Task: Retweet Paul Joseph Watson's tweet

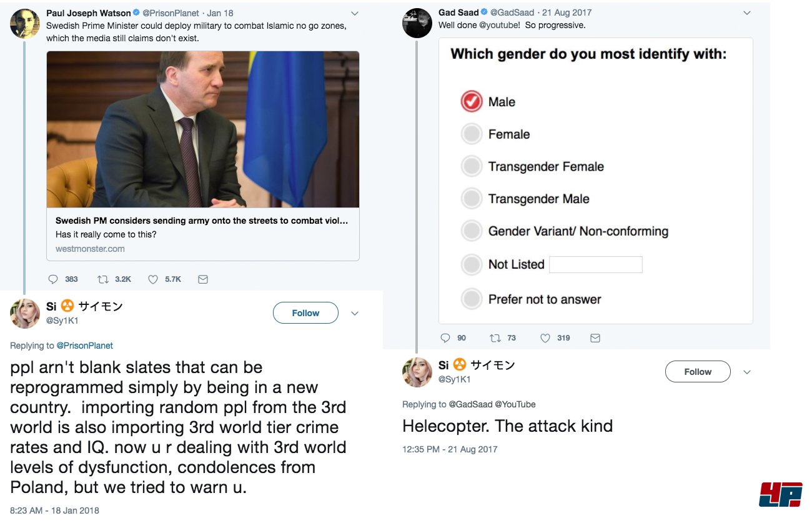Action: pos(103,279)
